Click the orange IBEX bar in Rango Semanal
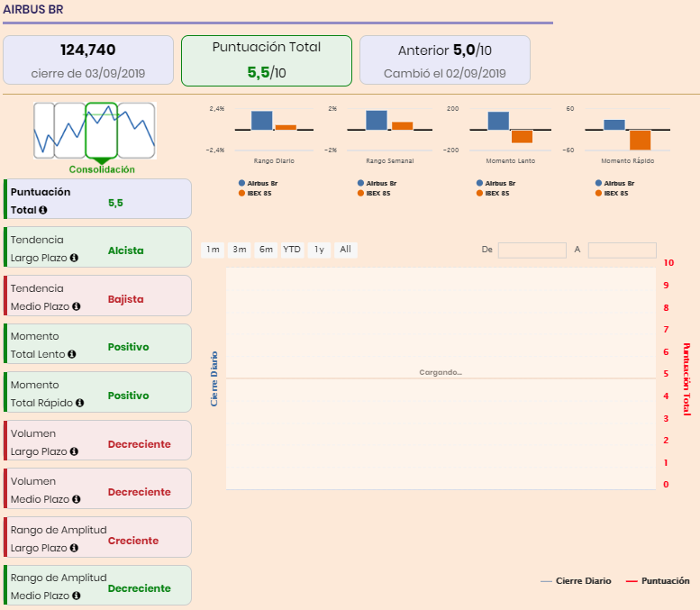Image resolution: width=700 pixels, height=610 pixels. pos(402,126)
